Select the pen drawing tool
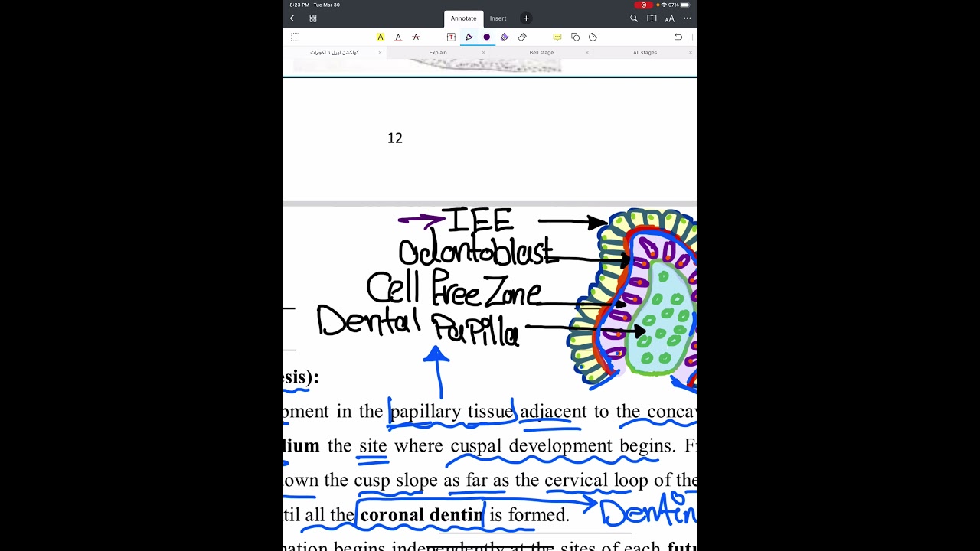 469,37
